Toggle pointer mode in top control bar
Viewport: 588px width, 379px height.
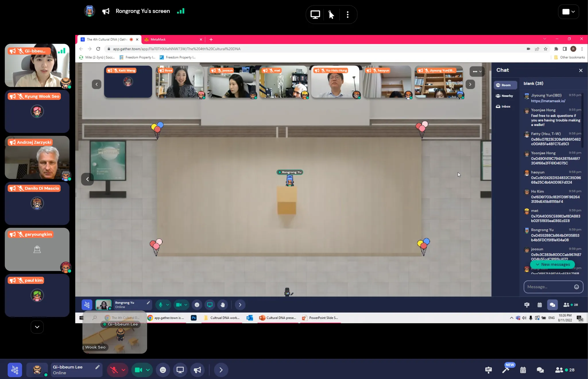coord(331,14)
